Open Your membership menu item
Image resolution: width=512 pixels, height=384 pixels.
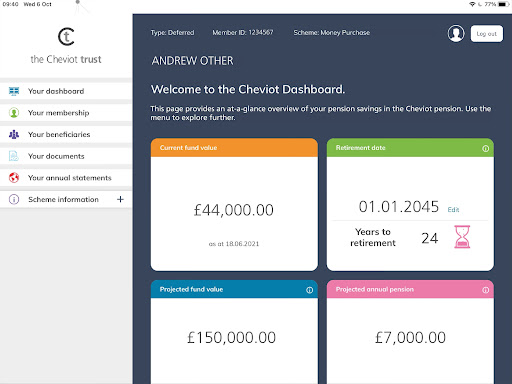66,113
